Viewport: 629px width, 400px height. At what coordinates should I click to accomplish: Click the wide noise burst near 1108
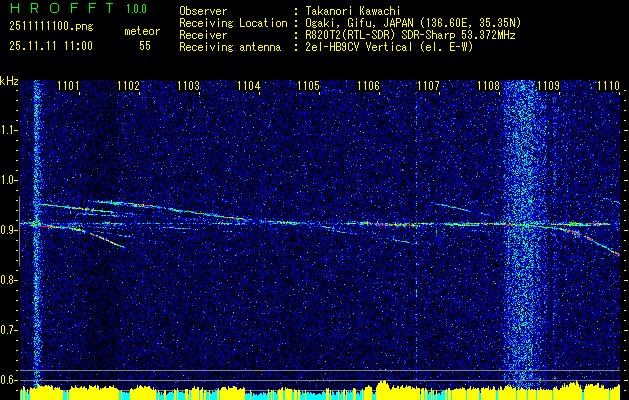[x=525, y=233]
